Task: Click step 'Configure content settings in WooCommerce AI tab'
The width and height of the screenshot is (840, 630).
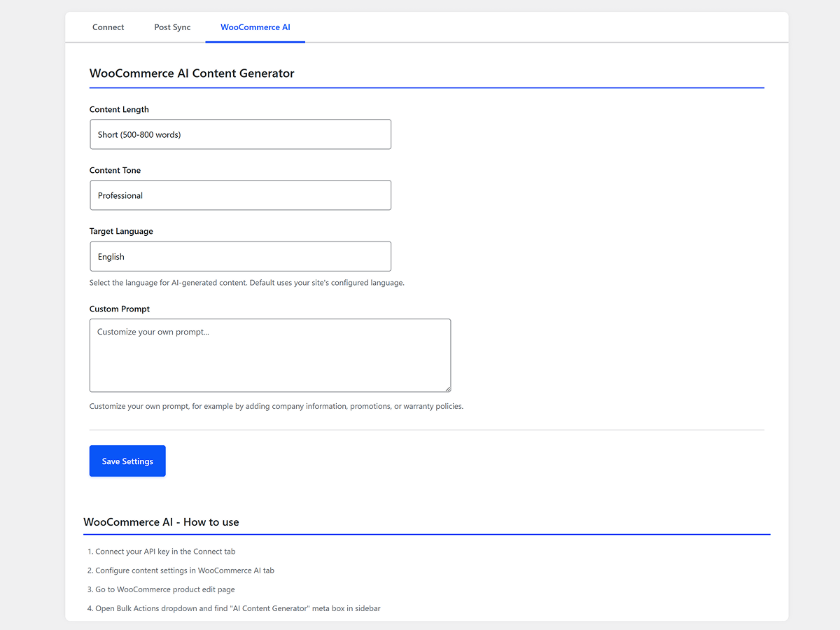Action: tap(185, 570)
